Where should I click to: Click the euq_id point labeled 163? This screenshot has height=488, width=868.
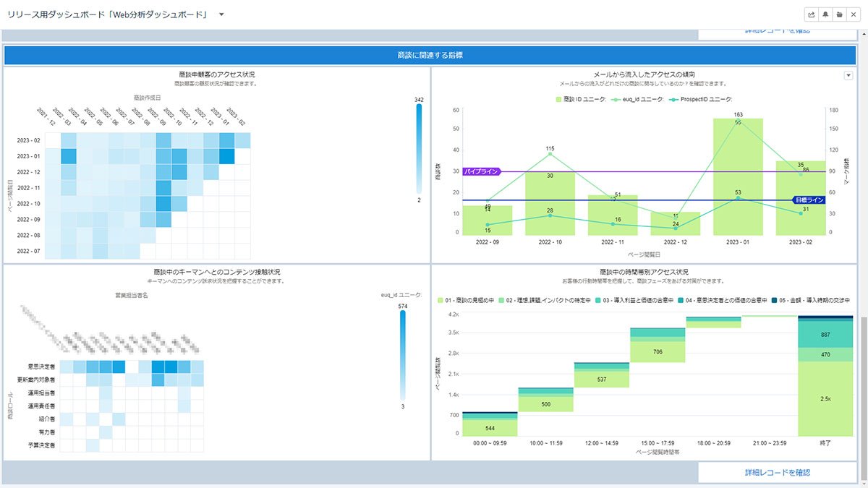pyautogui.click(x=738, y=121)
